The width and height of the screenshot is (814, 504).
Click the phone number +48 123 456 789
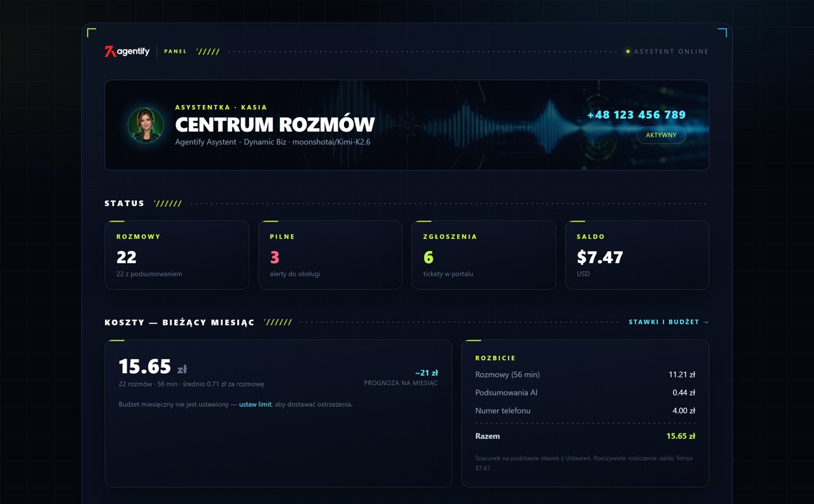[636, 115]
